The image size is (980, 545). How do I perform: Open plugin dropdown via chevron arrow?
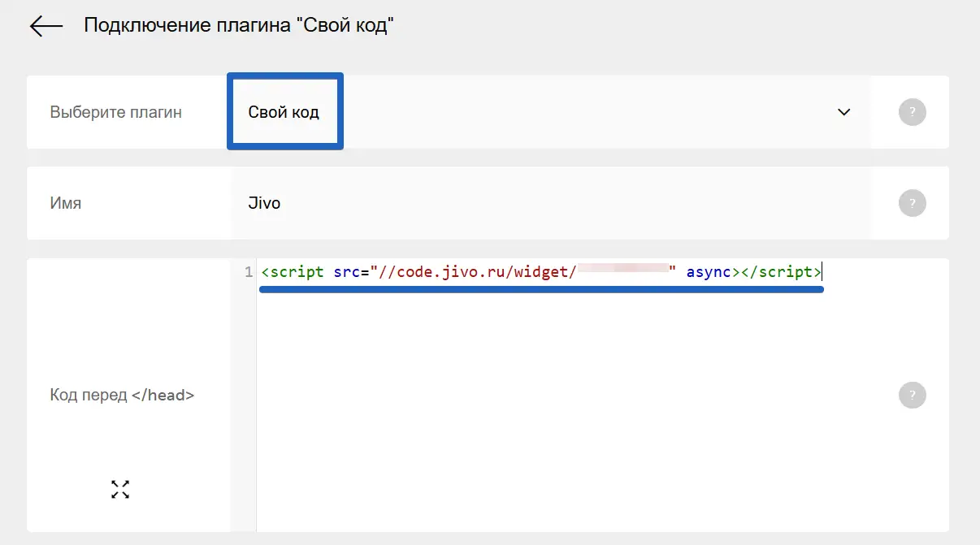(843, 112)
